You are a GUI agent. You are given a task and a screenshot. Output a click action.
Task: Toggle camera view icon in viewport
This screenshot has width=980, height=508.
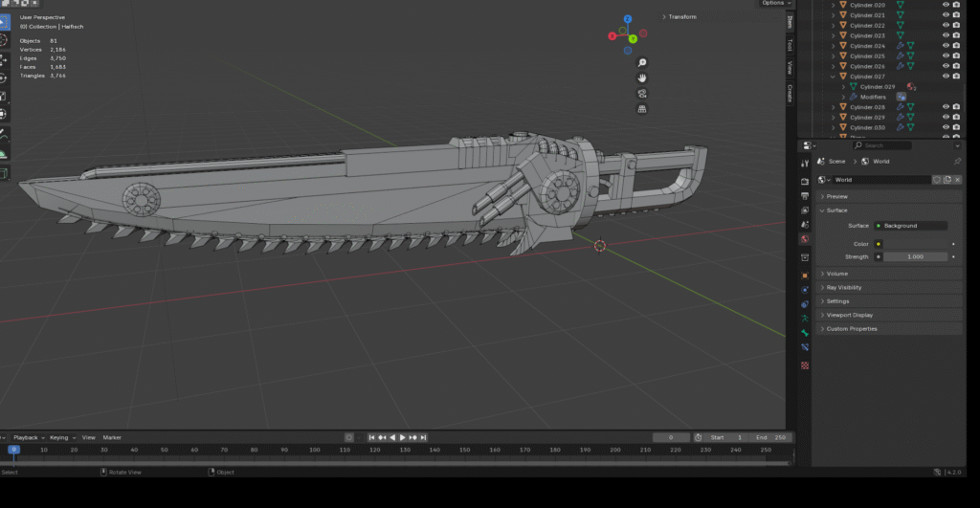tap(642, 93)
